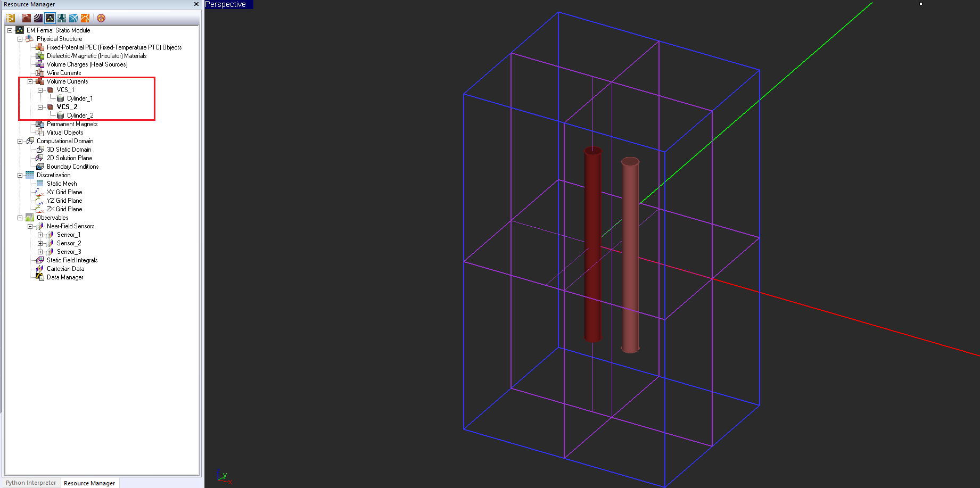Click the XYZ axis triad indicator
This screenshot has height=488, width=980.
click(224, 477)
